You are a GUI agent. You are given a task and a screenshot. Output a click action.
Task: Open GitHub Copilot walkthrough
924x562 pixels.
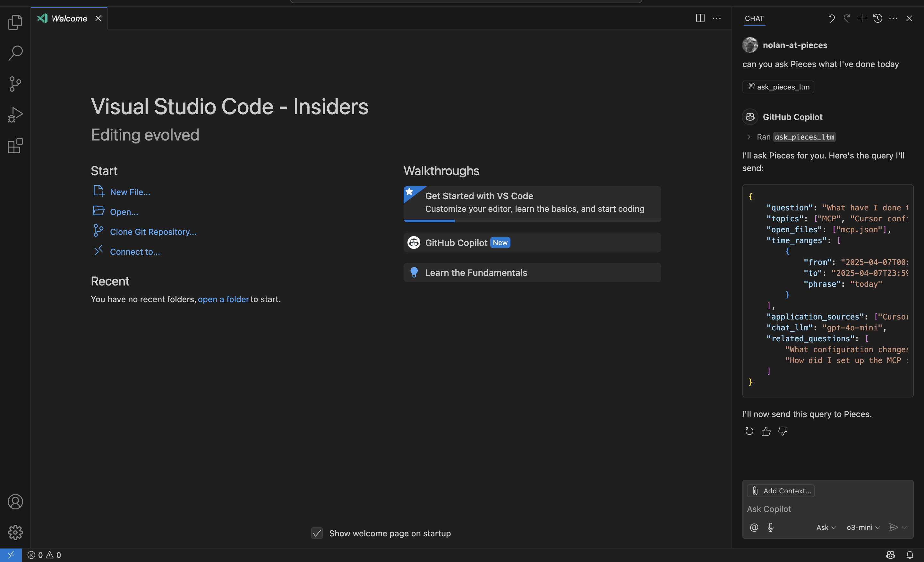click(532, 243)
